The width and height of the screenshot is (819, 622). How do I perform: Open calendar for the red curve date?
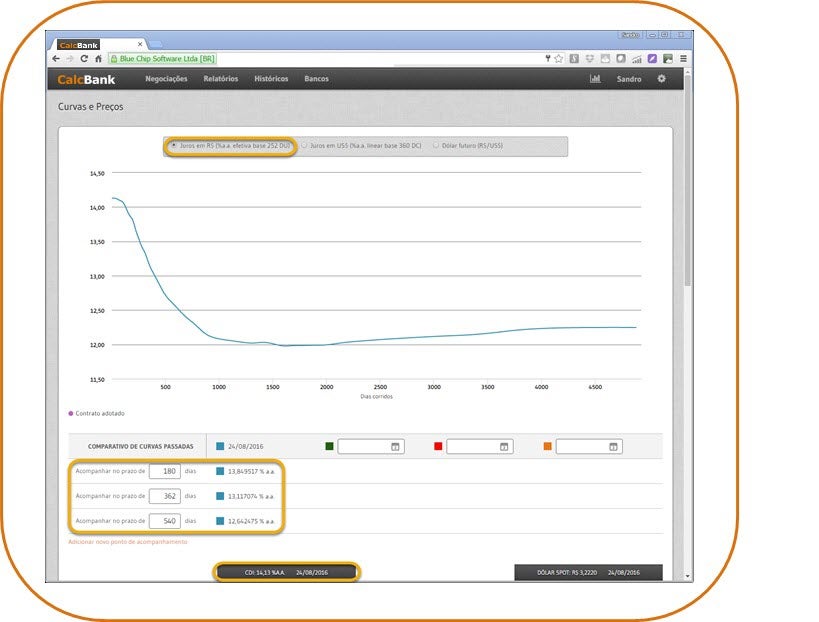504,447
